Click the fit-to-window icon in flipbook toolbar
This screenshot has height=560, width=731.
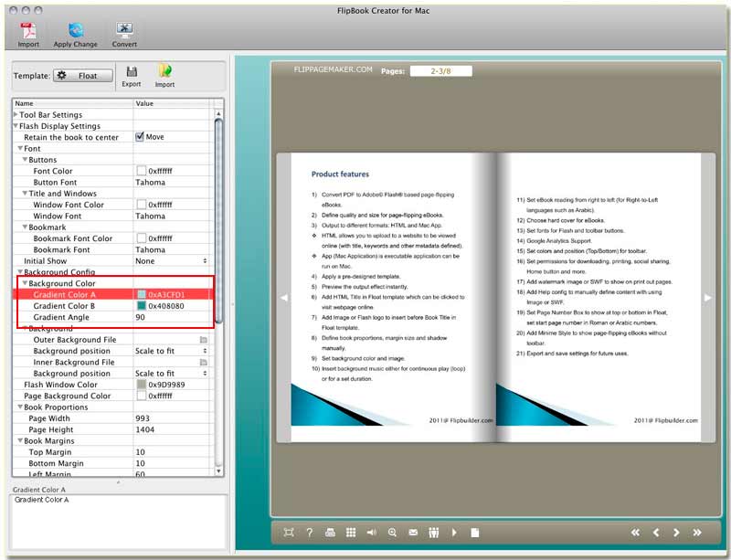pos(289,533)
